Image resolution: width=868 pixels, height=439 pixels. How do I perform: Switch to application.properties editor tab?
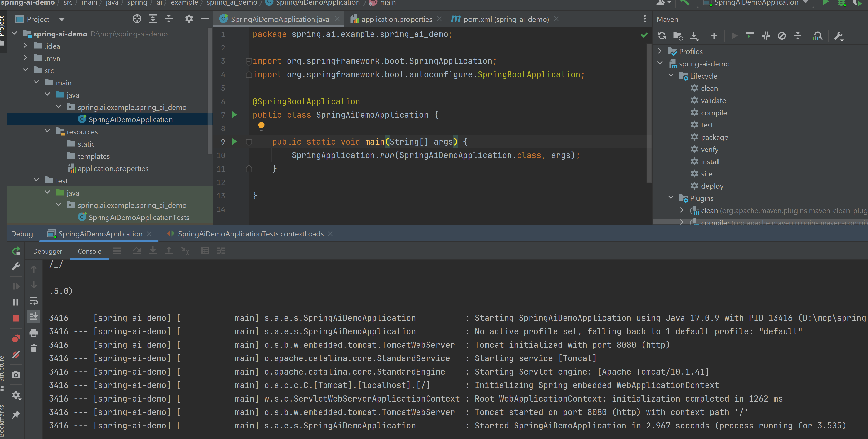click(x=396, y=19)
